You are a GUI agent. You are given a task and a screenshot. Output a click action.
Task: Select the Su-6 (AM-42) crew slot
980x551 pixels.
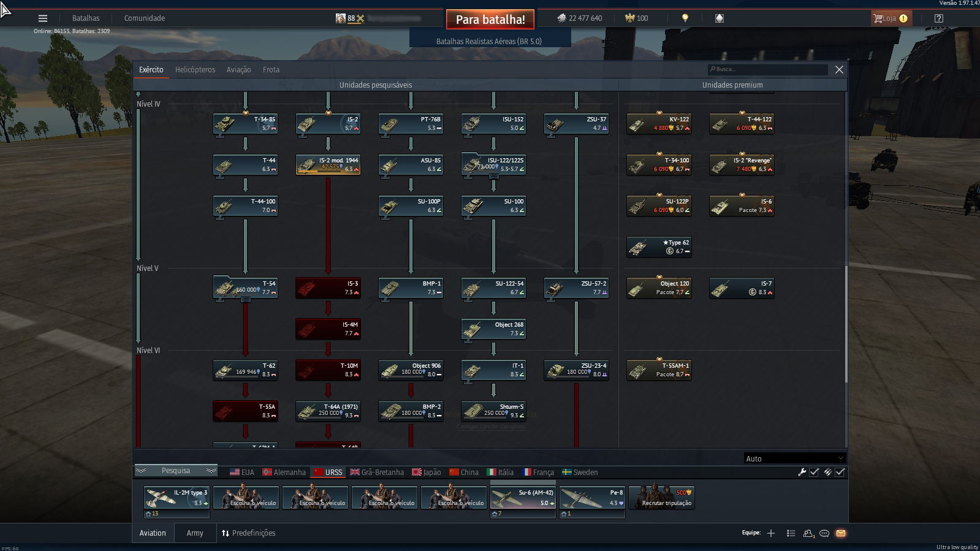click(523, 498)
